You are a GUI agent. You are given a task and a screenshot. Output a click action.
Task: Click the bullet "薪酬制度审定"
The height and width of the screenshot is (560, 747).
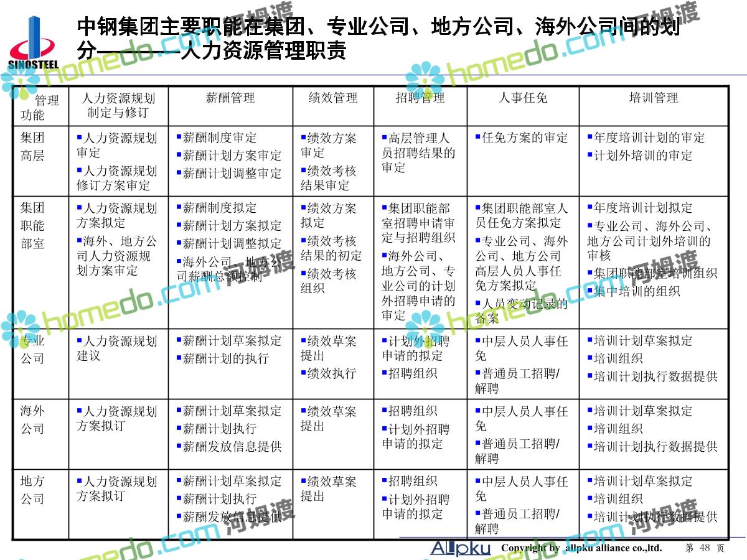[217, 138]
